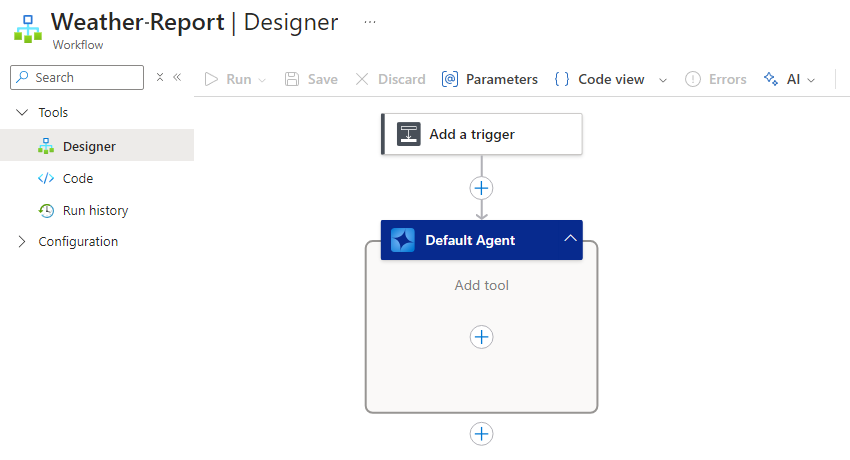Collapse the Default Agent card

point(570,238)
